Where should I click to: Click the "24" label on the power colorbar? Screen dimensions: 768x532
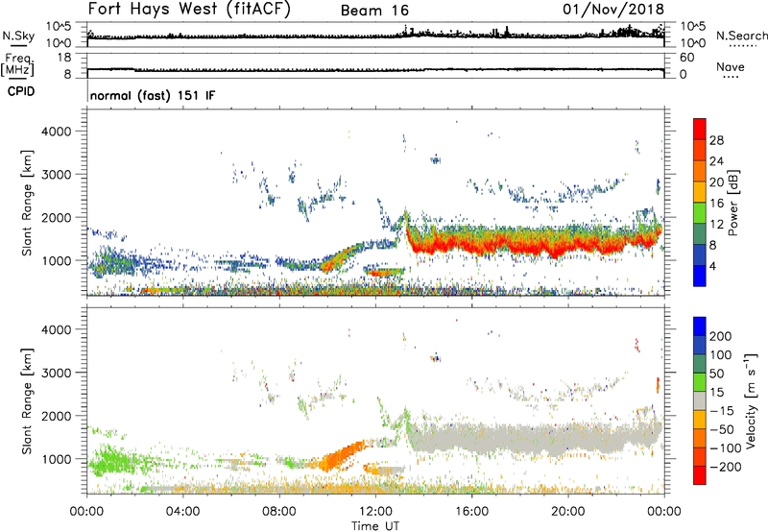716,161
